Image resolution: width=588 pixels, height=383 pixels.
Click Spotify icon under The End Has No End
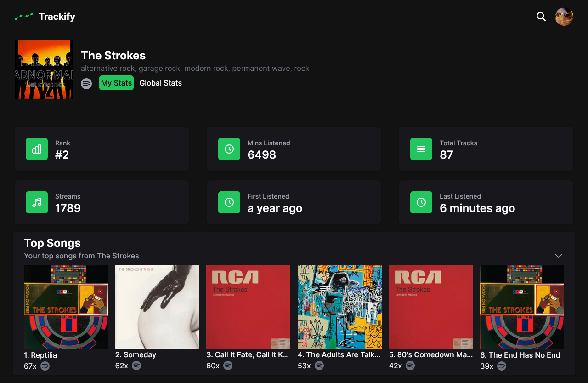pyautogui.click(x=502, y=366)
